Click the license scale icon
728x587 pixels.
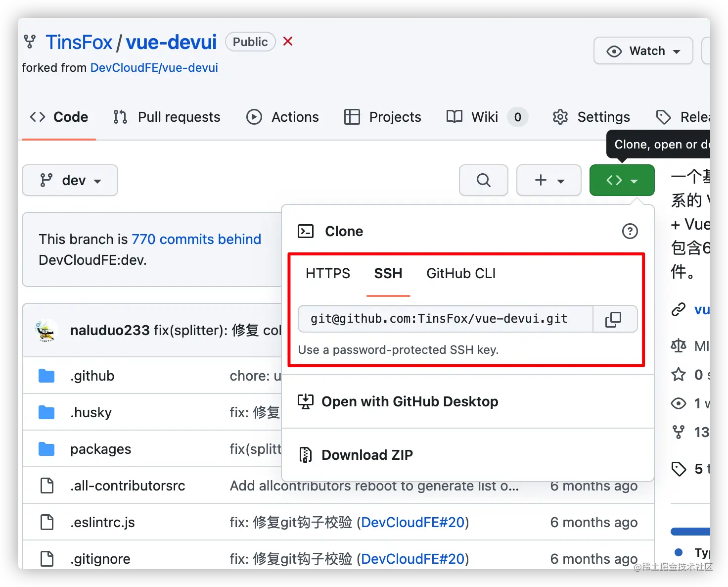(679, 345)
